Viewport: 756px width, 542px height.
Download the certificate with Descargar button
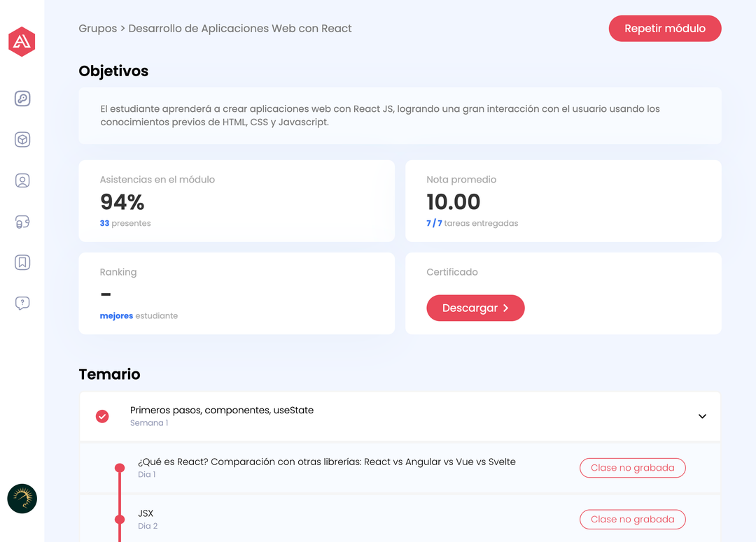click(x=475, y=308)
